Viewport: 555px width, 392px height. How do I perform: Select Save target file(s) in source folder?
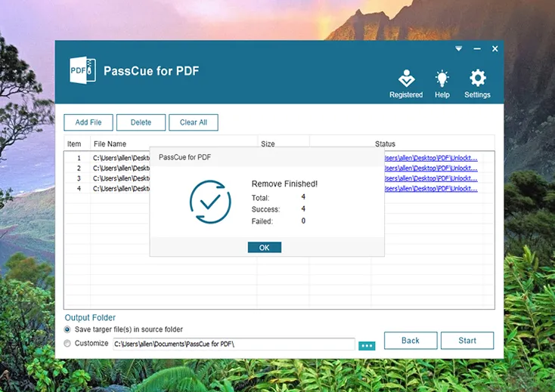pos(67,329)
